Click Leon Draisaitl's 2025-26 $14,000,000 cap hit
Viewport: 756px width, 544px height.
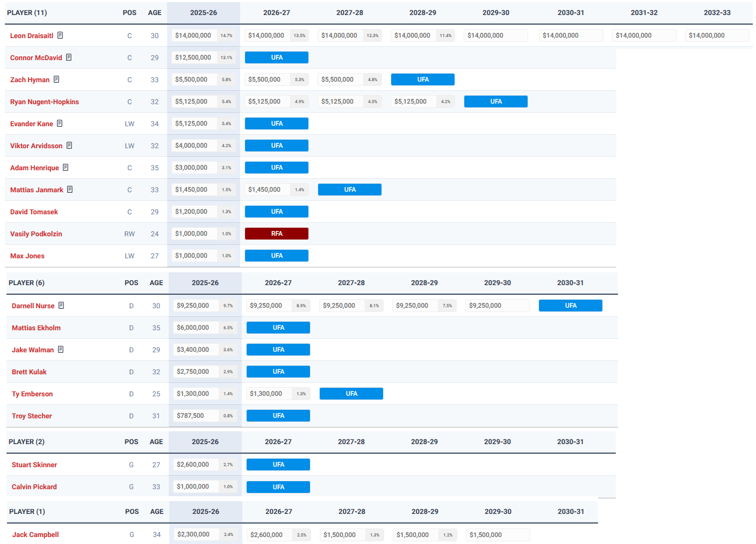click(x=195, y=35)
